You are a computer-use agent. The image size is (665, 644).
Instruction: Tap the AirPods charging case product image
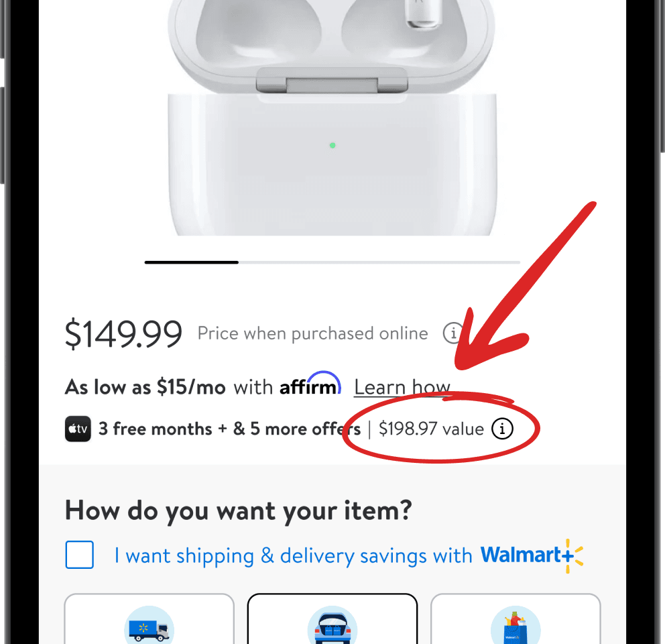(x=332, y=118)
